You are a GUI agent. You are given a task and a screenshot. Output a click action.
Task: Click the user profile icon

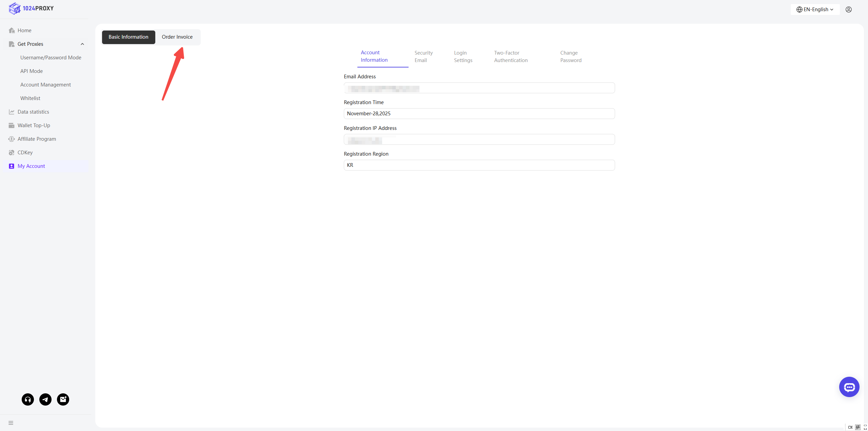849,9
